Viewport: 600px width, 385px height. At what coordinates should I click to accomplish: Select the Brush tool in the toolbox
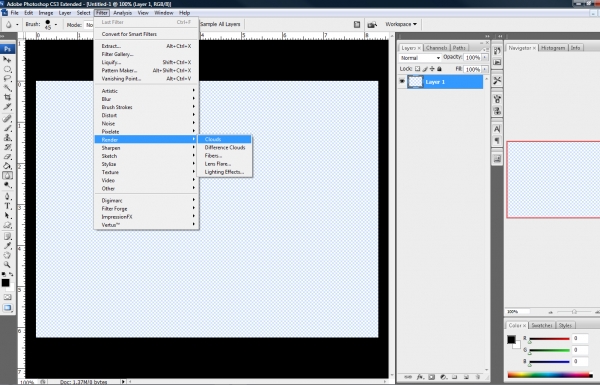click(7, 128)
